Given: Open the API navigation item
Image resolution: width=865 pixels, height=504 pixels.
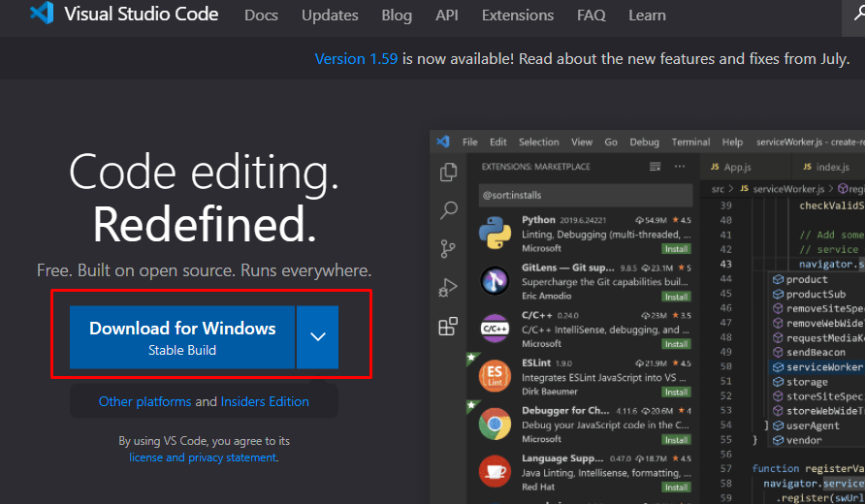Looking at the screenshot, I should [x=447, y=15].
